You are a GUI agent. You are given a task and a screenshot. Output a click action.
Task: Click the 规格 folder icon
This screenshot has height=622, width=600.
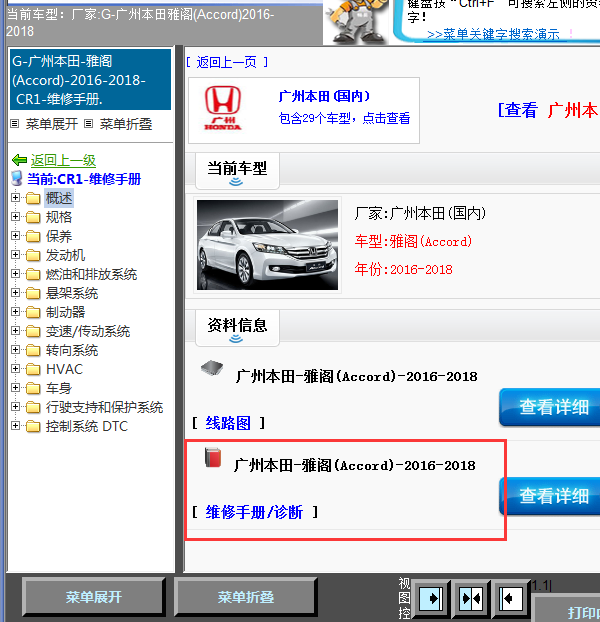tap(33, 217)
